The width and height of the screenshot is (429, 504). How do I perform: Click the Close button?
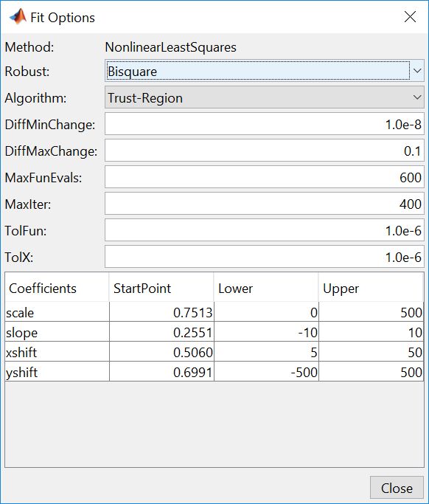pos(397,488)
